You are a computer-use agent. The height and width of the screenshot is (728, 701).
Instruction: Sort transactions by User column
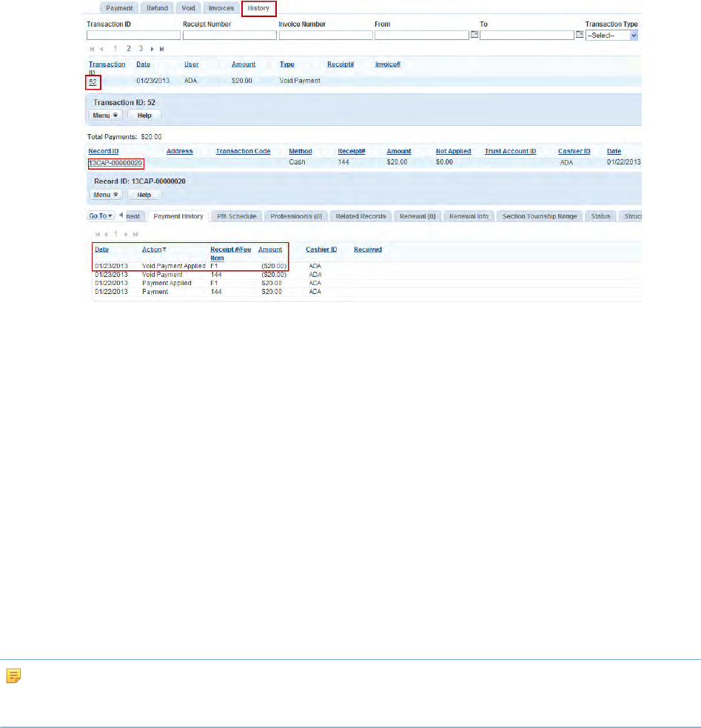coord(192,64)
